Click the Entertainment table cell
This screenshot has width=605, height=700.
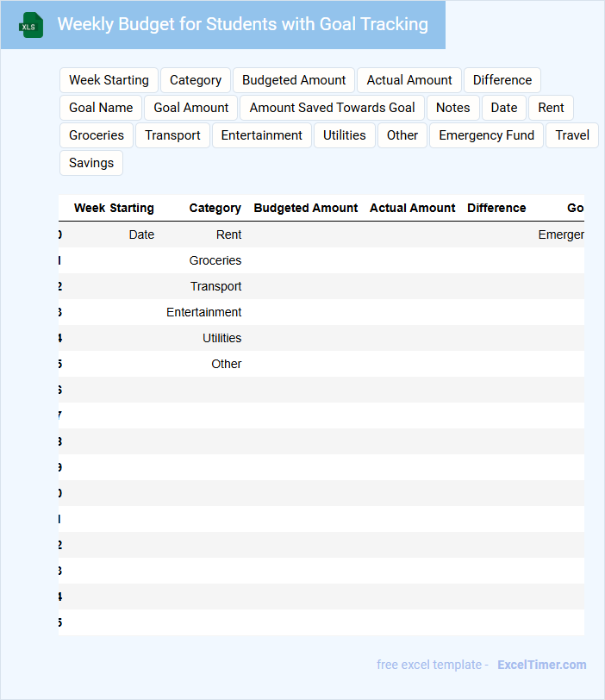204,312
